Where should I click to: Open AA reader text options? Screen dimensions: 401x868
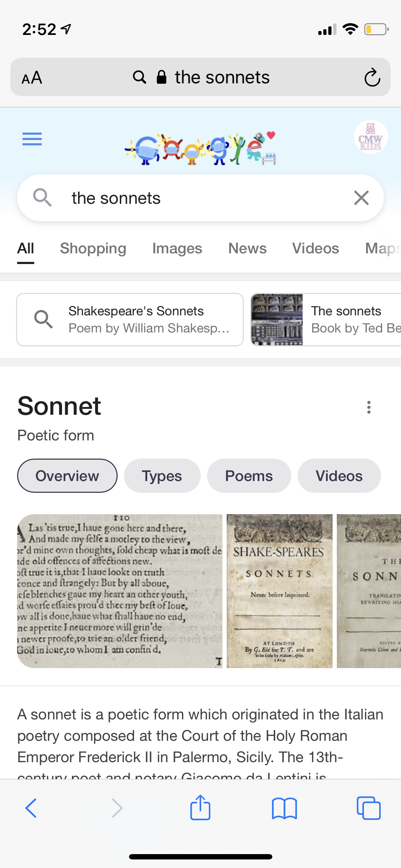32,77
